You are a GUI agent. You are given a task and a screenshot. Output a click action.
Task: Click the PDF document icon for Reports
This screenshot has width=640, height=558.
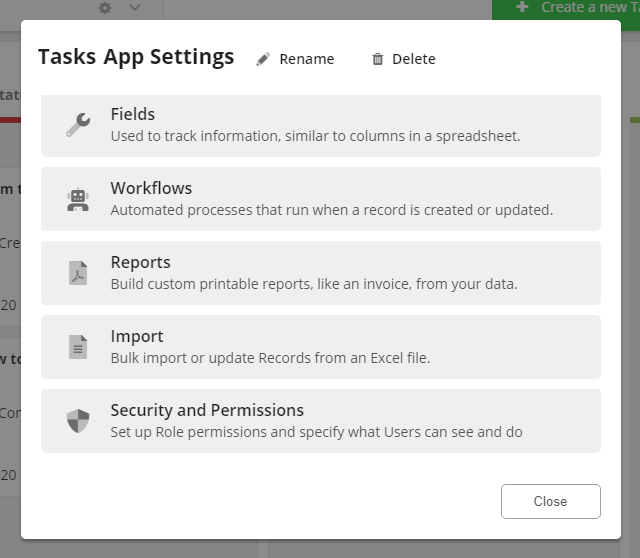(x=78, y=273)
